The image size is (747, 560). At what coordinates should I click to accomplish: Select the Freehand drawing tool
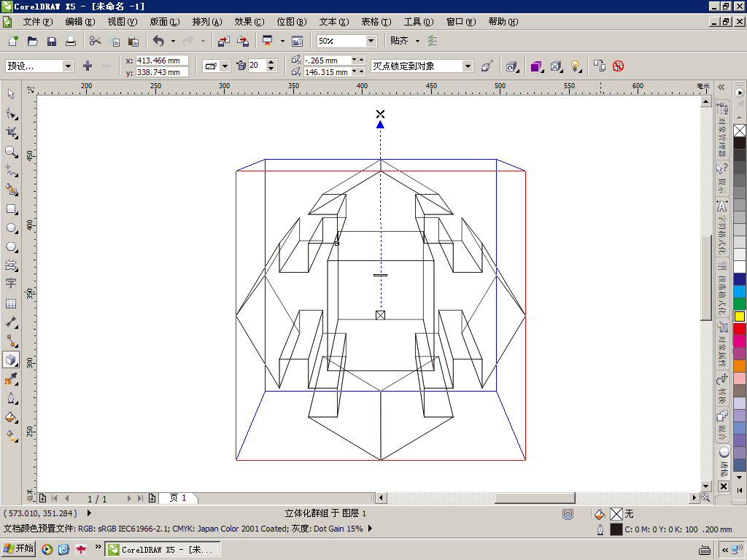11,171
